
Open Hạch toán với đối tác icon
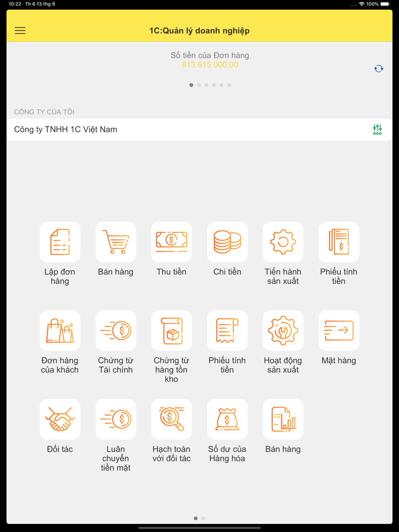coord(172,419)
